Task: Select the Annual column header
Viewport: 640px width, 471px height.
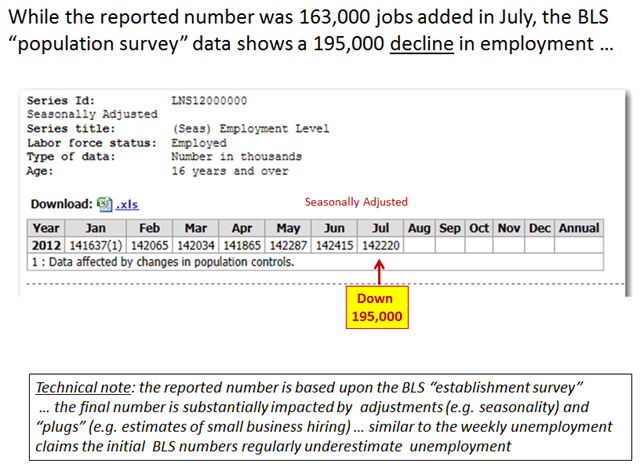Action: [579, 228]
